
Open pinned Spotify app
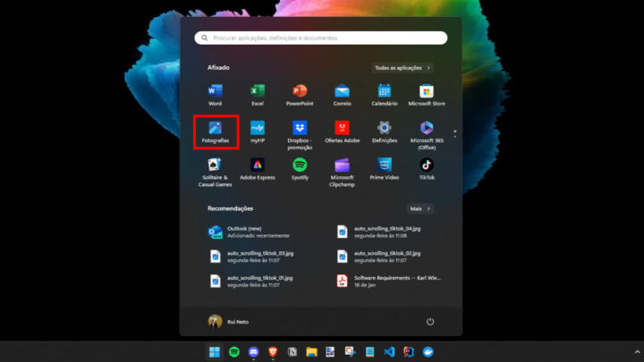coord(300,169)
